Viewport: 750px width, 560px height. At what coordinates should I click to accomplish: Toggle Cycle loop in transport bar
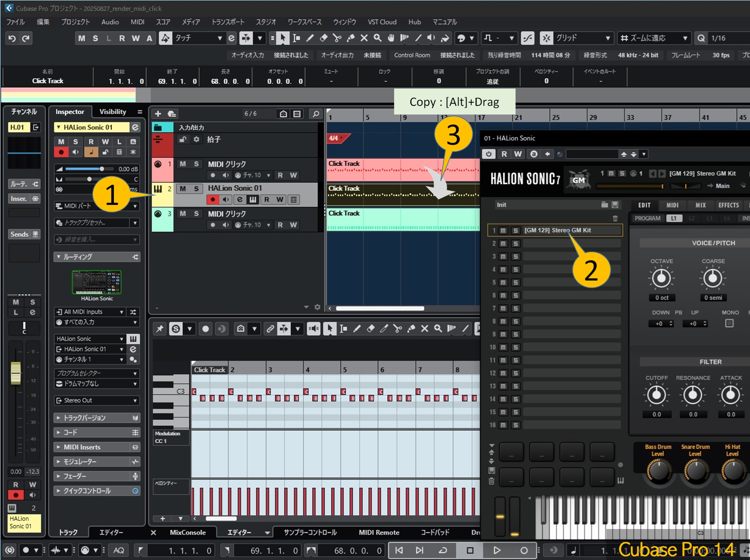pyautogui.click(x=443, y=550)
